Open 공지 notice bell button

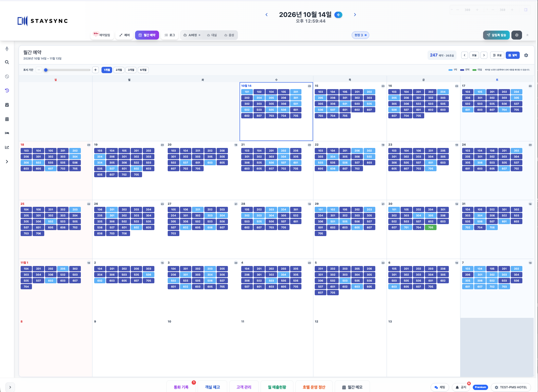(461, 387)
